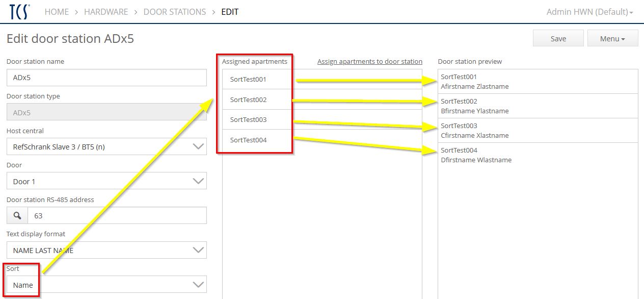Screen dimensions: 644x299
Task: Open the Sort dropdown set to Name
Action: click(x=106, y=285)
